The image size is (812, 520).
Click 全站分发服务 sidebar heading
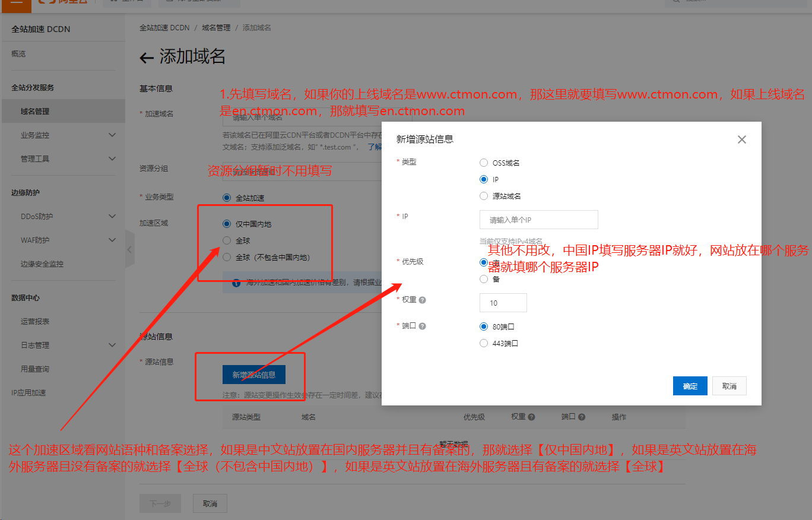tap(33, 87)
